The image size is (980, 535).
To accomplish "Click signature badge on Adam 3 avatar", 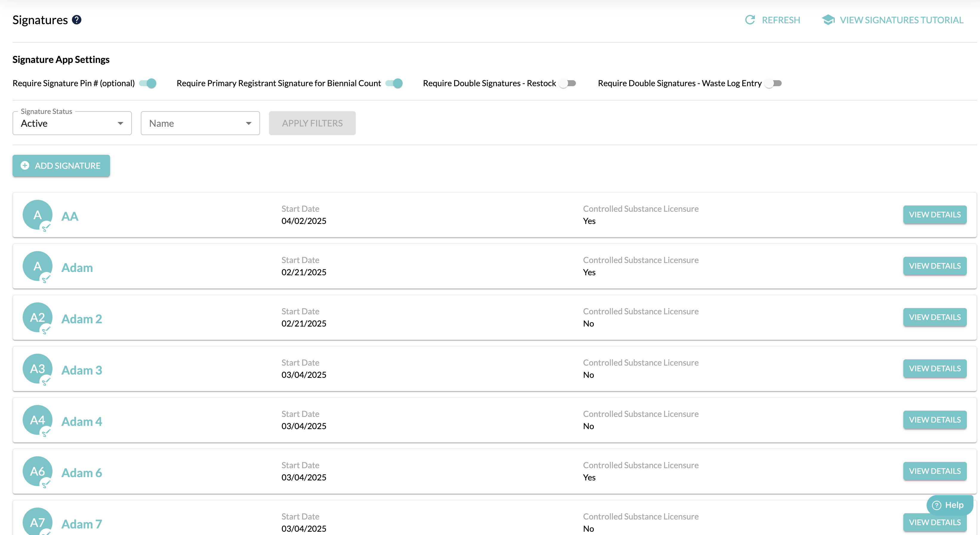I will [x=46, y=381].
